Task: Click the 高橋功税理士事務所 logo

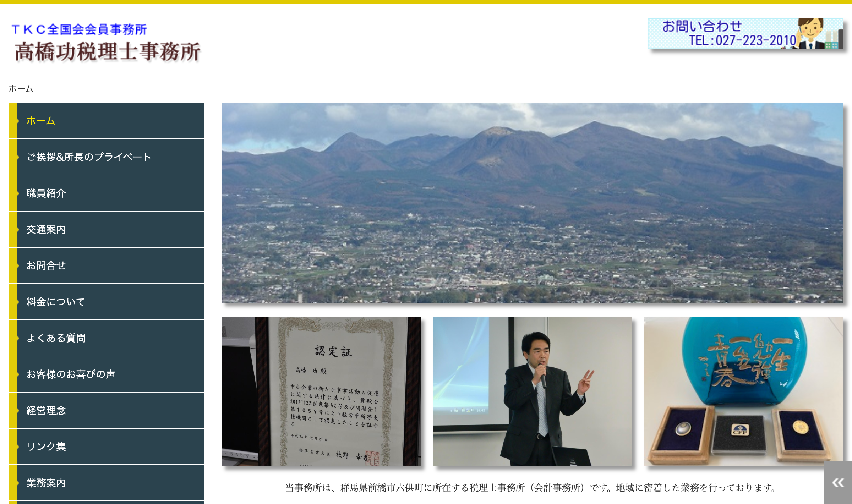Action: (107, 52)
